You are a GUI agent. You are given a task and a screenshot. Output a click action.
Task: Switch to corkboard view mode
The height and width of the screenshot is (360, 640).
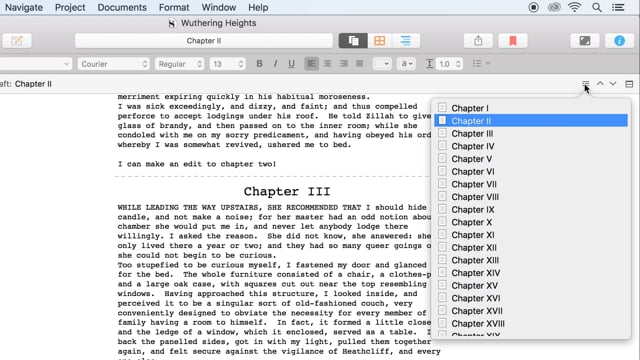[380, 41]
